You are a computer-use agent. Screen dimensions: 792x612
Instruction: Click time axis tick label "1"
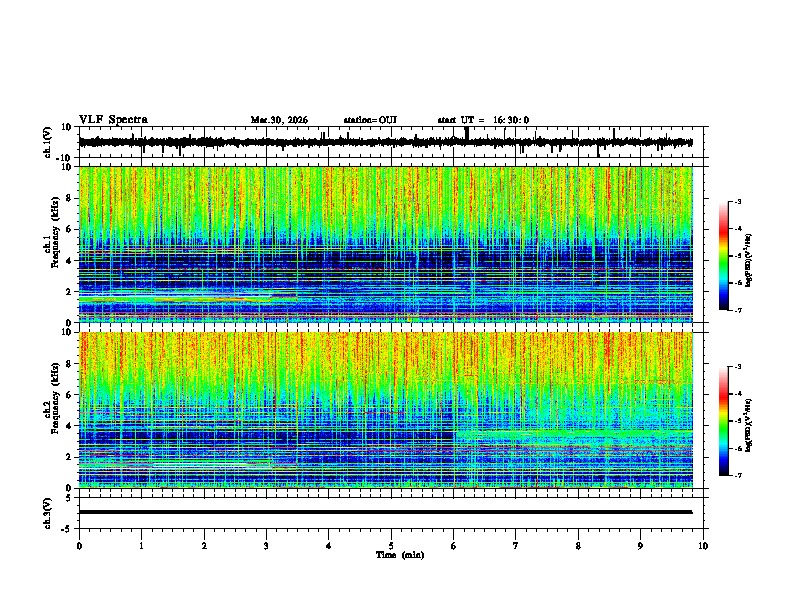141,546
